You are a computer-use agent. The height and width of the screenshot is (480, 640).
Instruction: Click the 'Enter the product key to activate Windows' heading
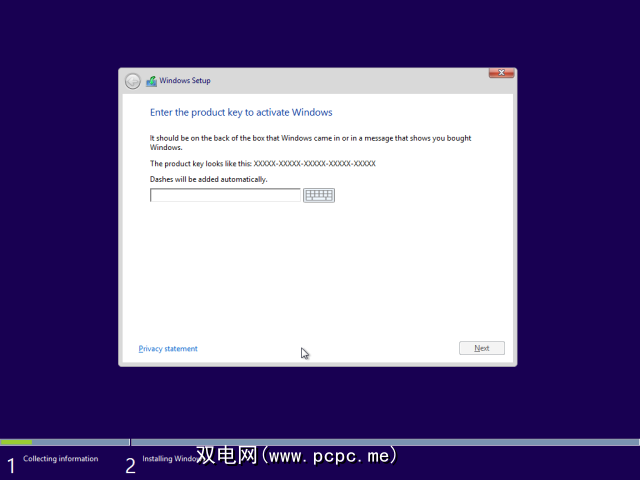[241, 112]
